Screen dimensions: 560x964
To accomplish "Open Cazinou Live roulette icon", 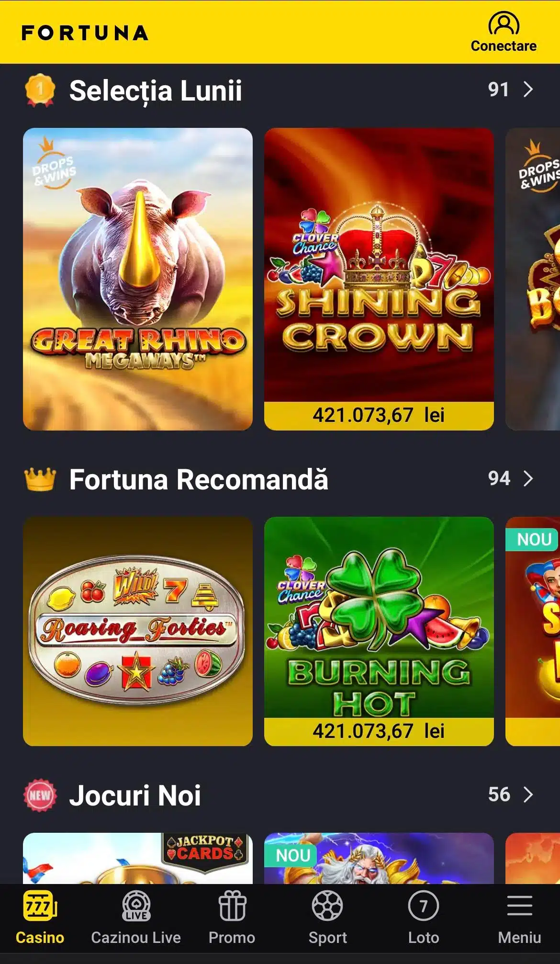I will coord(136,906).
